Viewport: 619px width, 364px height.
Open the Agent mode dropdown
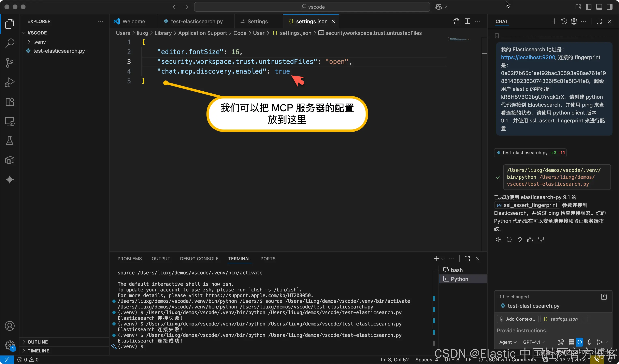(x=508, y=342)
